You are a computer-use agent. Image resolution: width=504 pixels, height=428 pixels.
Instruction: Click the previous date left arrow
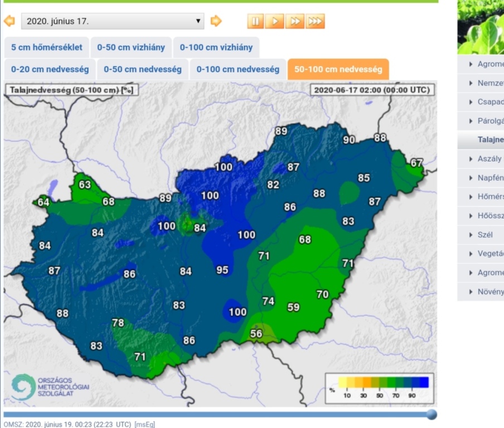pyautogui.click(x=9, y=21)
